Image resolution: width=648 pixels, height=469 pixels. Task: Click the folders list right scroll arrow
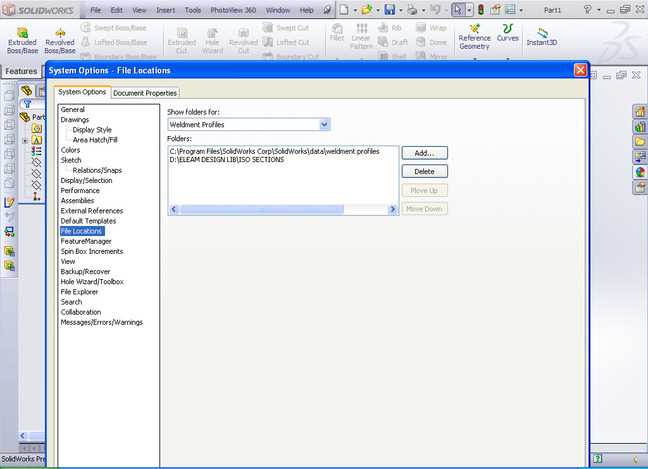tap(392, 210)
